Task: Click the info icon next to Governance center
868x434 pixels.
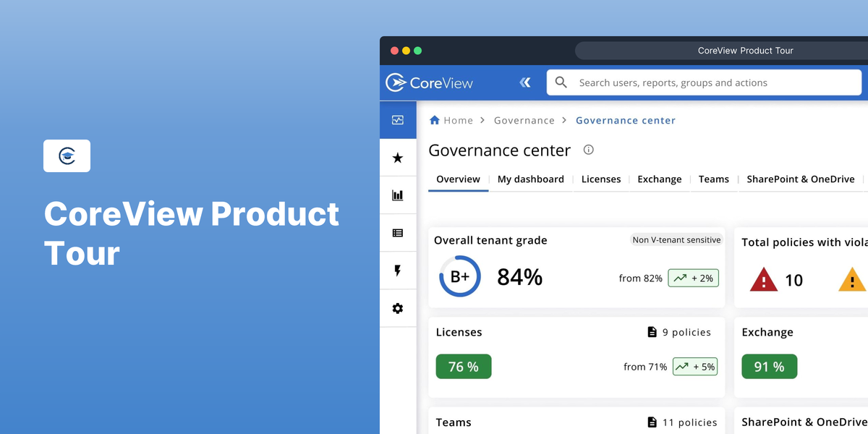Action: tap(588, 150)
